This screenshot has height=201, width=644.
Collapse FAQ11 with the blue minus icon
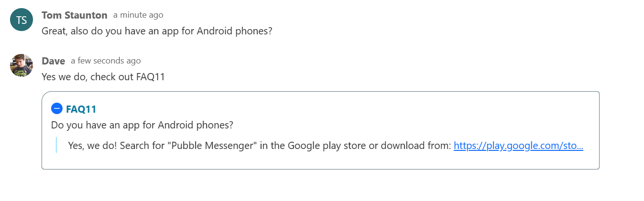point(57,109)
